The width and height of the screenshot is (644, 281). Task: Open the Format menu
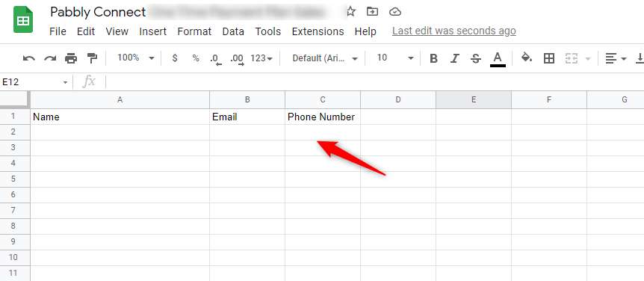pos(194,31)
